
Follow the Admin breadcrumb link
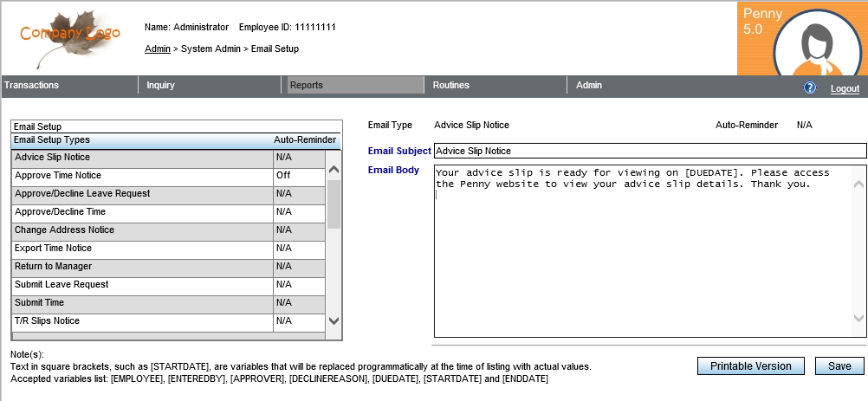158,49
